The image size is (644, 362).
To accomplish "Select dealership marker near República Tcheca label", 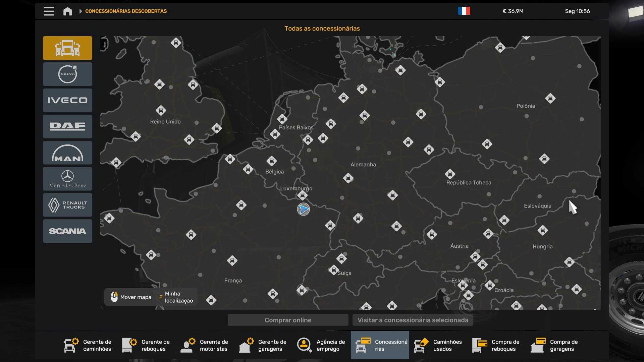I will (450, 174).
